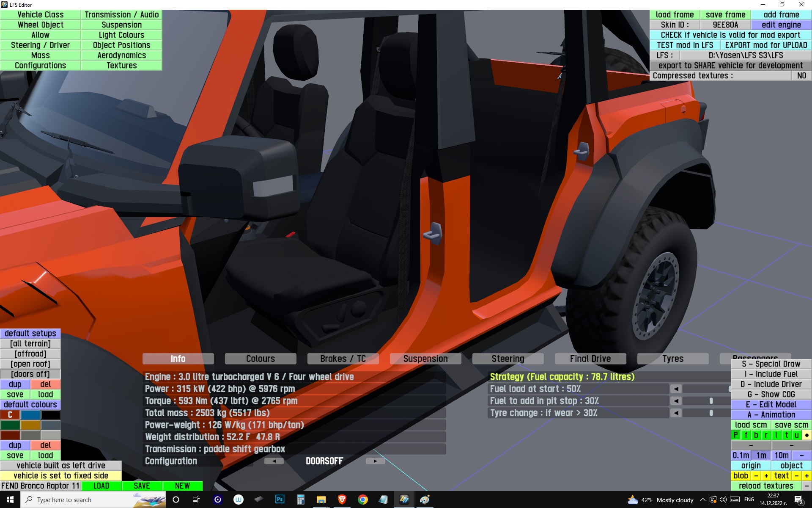This screenshot has width=812, height=508.
Task: Select next configuration with right arrow
Action: (x=375, y=461)
